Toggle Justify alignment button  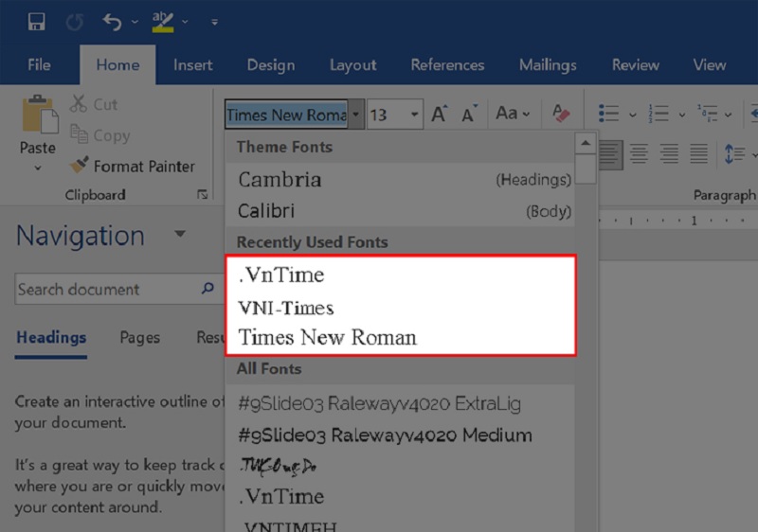point(699,154)
